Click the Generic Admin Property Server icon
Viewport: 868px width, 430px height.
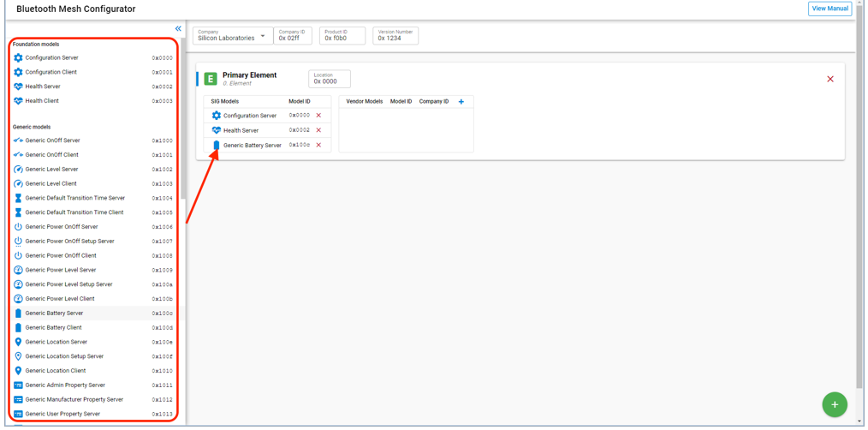18,385
